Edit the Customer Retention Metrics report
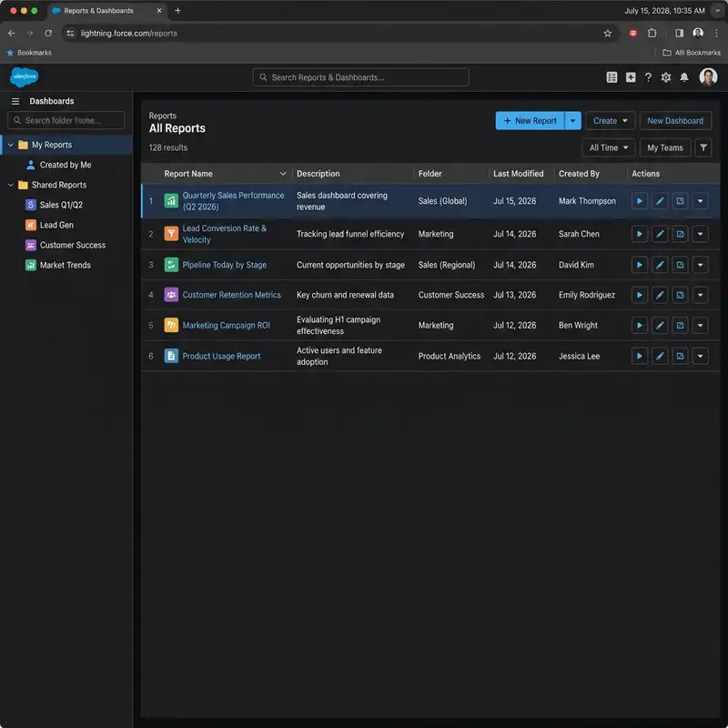Screen dimensions: 728x728 pos(660,295)
